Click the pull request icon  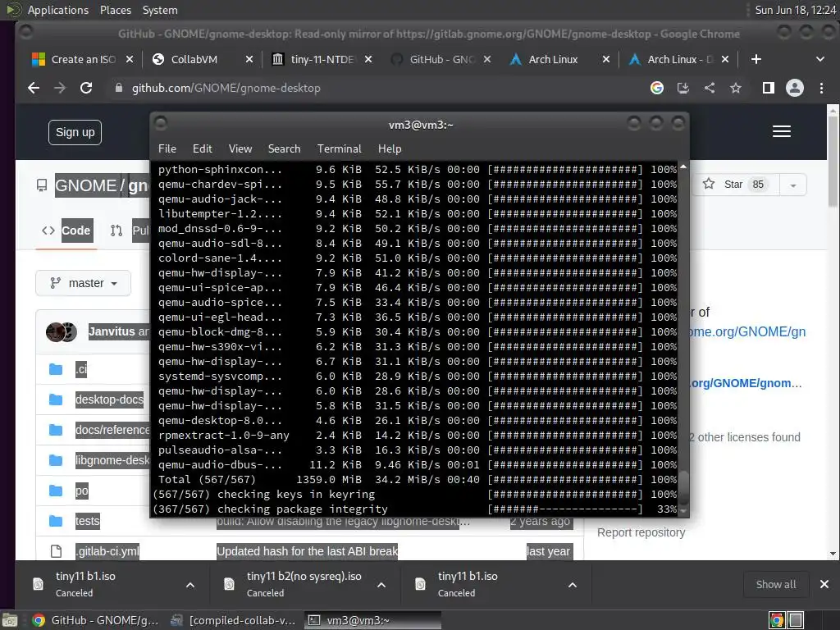pyautogui.click(x=116, y=231)
